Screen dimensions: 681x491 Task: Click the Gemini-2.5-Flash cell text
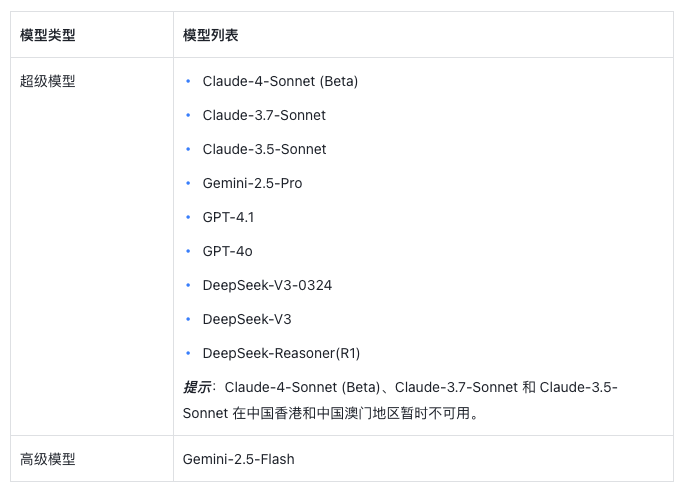[x=238, y=459]
